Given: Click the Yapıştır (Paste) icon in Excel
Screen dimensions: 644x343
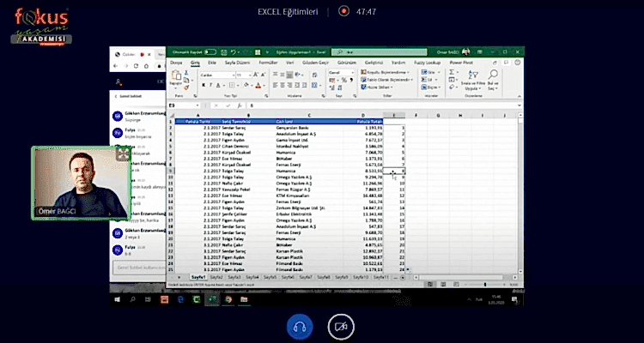Looking at the screenshot, I should [x=177, y=77].
